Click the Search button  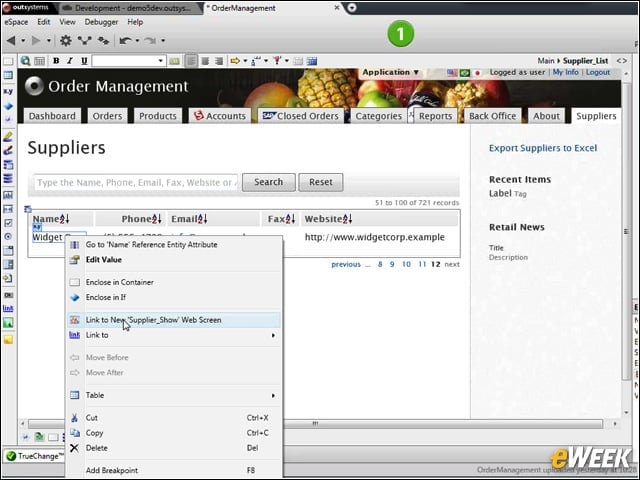pos(269,182)
